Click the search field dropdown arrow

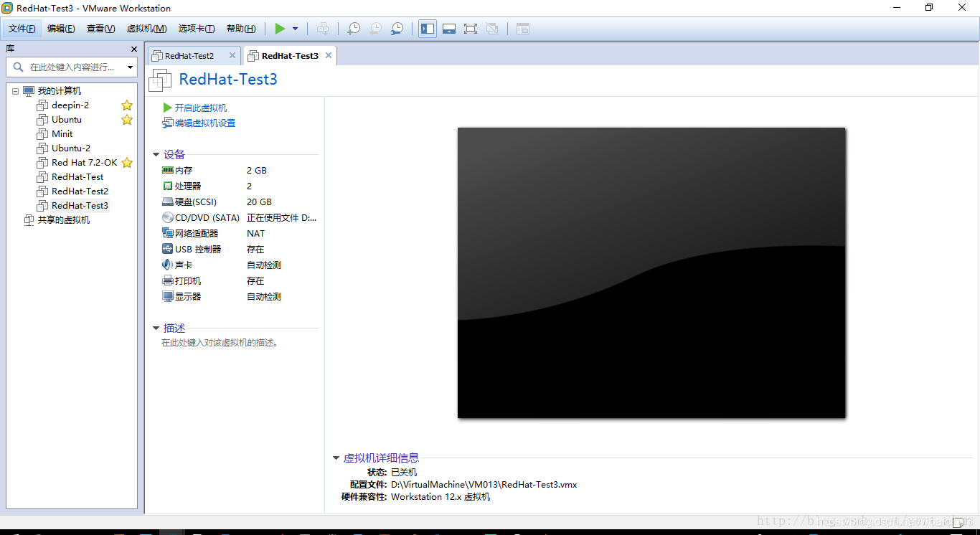[x=130, y=67]
